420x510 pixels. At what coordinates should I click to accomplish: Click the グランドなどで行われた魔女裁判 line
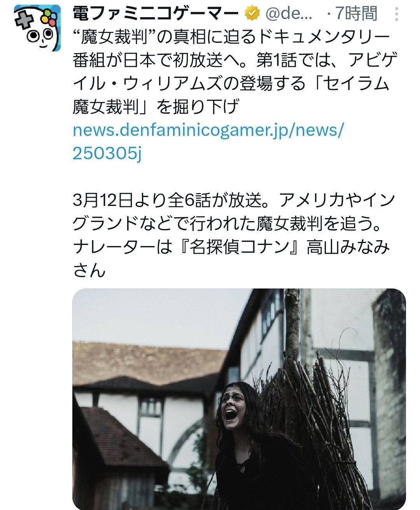231,224
